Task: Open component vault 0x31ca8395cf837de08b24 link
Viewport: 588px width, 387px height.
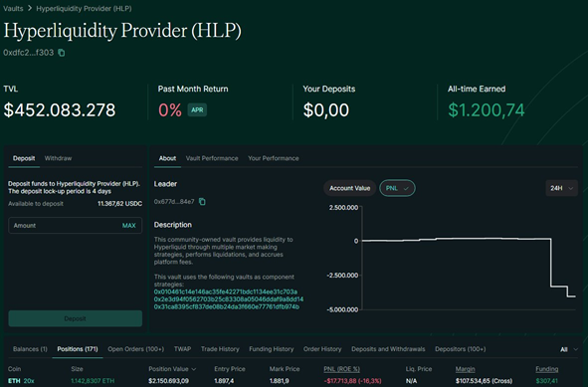Action: [227, 306]
